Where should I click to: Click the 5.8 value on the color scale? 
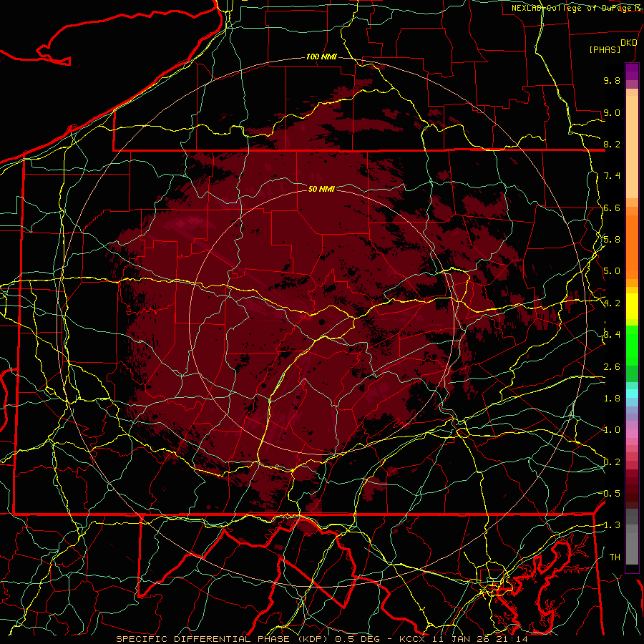pos(612,240)
